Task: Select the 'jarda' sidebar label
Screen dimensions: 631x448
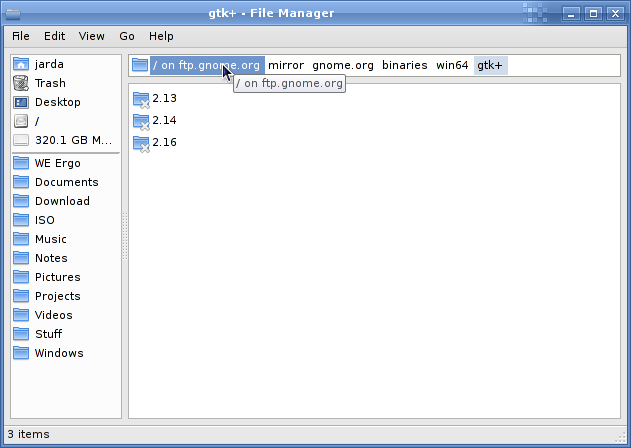Action: [x=49, y=64]
